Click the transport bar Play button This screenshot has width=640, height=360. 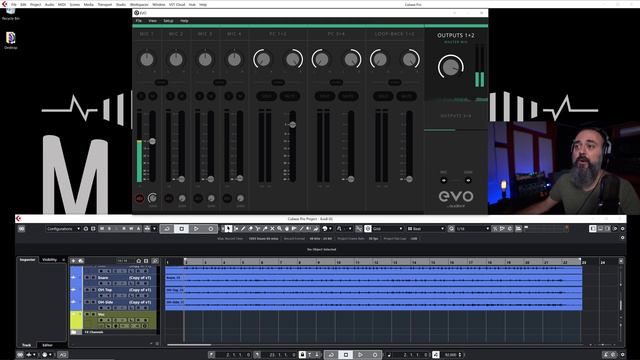click(x=360, y=355)
